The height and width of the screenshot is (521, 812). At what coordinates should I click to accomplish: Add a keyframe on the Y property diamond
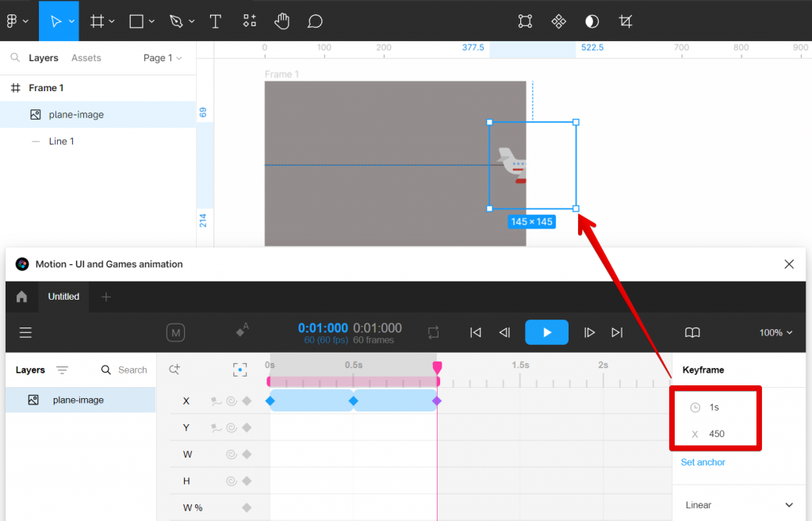coord(247,427)
